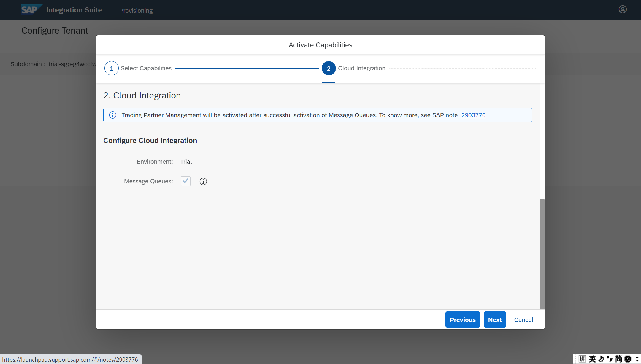
Task: Click the Next button
Action: coord(495,320)
